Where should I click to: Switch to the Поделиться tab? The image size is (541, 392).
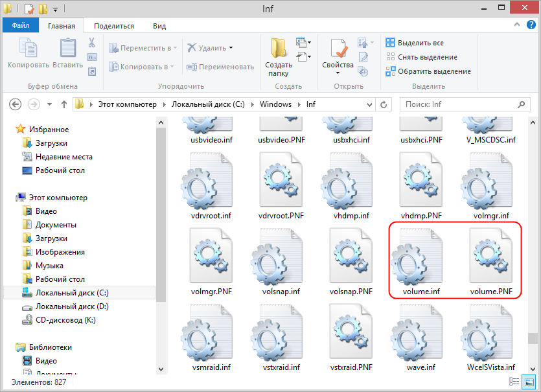pos(114,26)
